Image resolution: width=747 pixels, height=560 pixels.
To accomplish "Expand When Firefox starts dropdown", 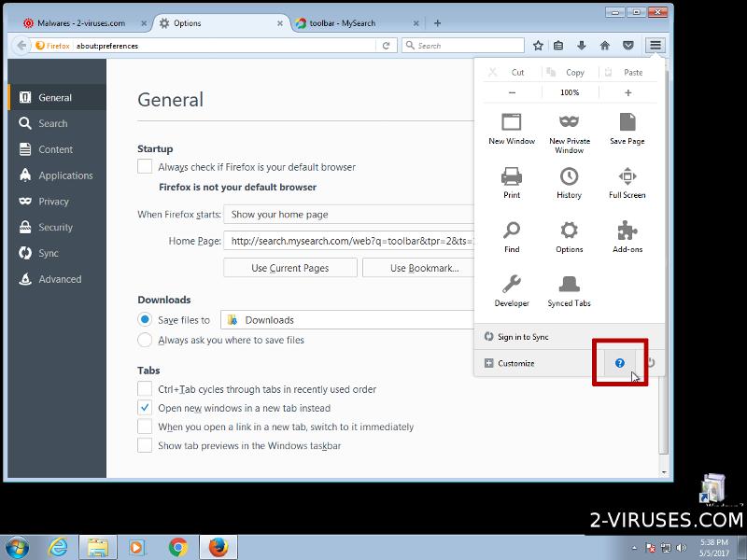I will [x=348, y=215].
